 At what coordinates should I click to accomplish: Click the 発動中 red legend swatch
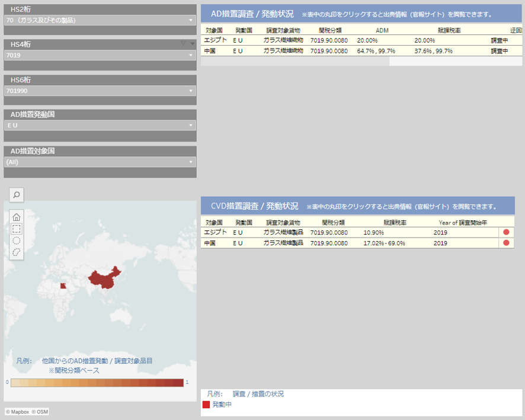pos(206,404)
